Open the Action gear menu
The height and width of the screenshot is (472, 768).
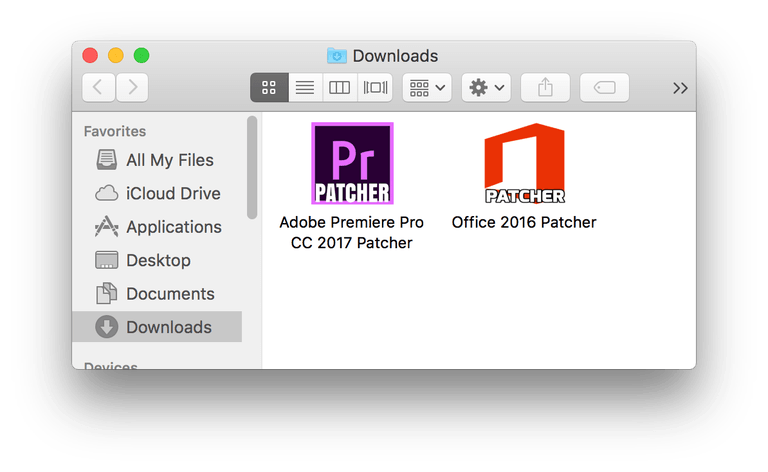[486, 87]
